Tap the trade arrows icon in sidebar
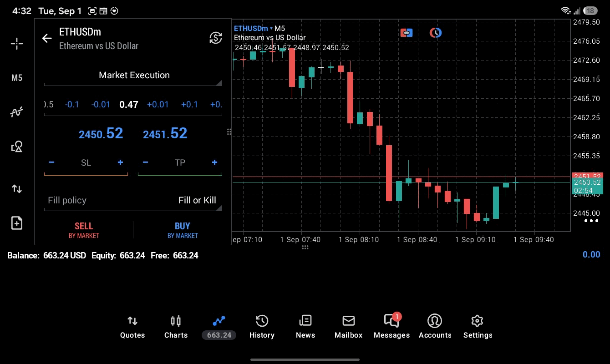610x364 pixels. pos(17,188)
